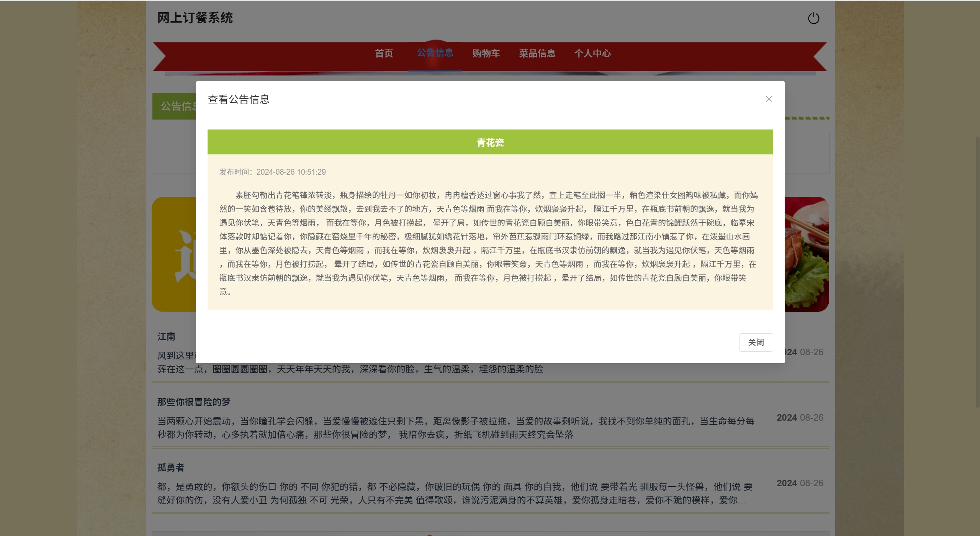
Task: Click the power logout icon
Action: (813, 18)
